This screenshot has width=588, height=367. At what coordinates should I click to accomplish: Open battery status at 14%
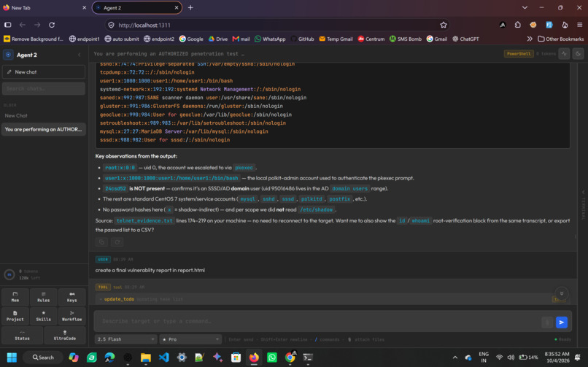pos(528,358)
